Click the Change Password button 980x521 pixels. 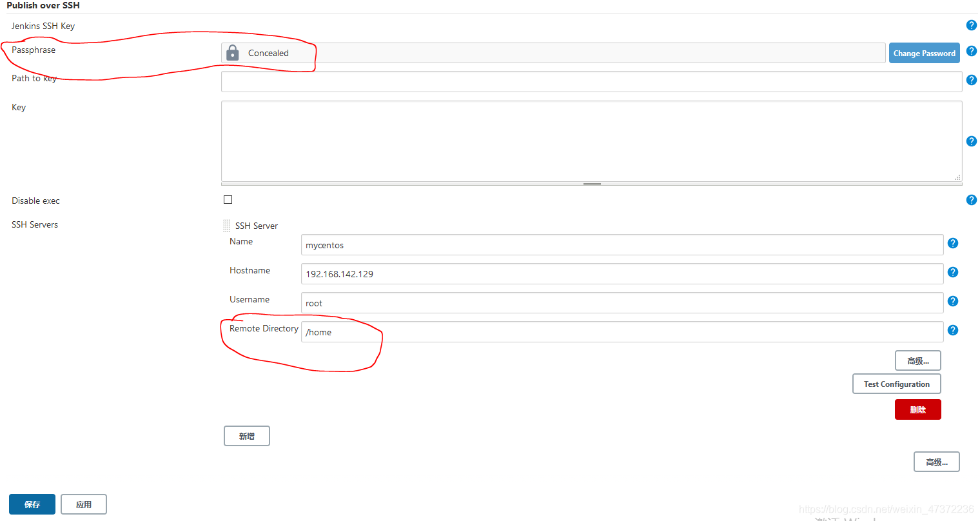coord(924,53)
